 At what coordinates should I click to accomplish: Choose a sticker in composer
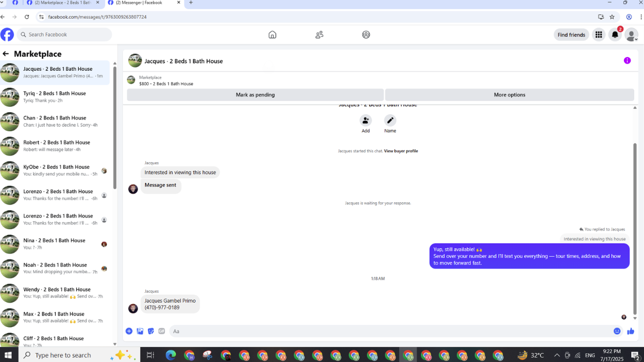(x=151, y=331)
